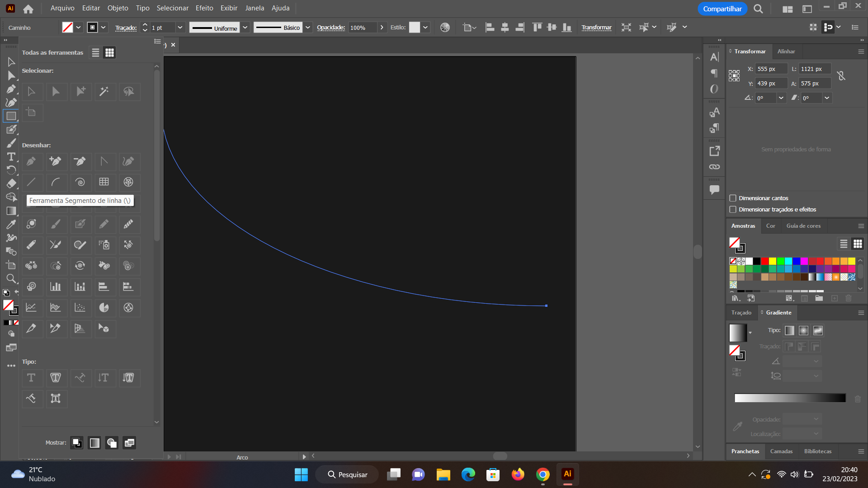The width and height of the screenshot is (868, 488).
Task: Click the Opacidade label link
Action: [331, 28]
